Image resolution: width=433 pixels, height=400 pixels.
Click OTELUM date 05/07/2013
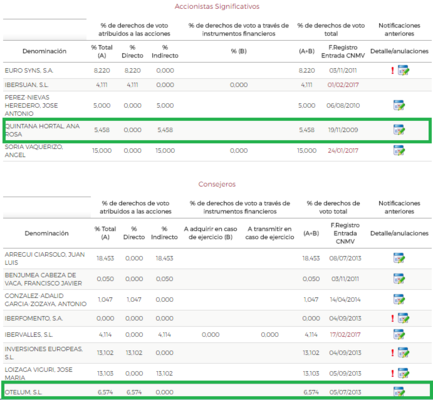point(345,392)
